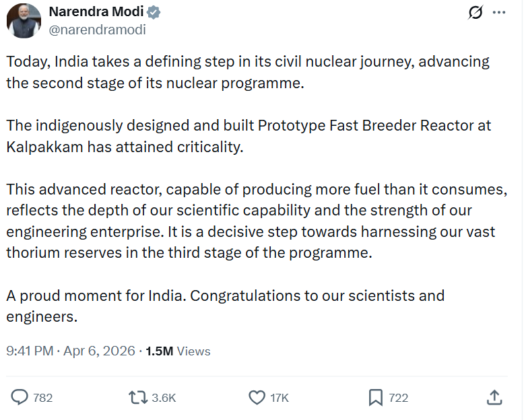Repost using the retweet arrows icon
The image size is (524, 420).
click(x=138, y=398)
